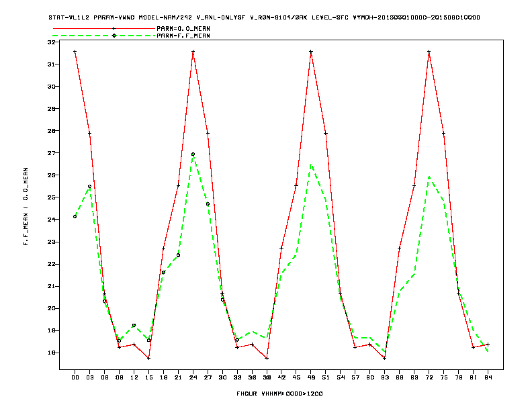Viewport: 532px width, 411px height.
Task: Click the x-axis hour label 06
Action: (105, 377)
